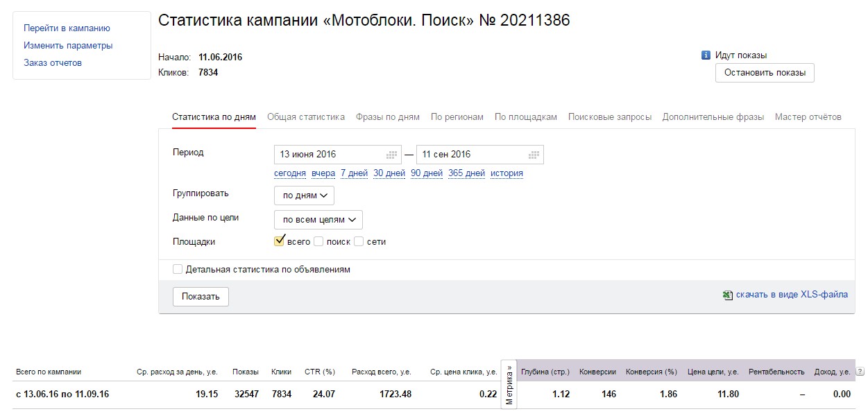The image size is (868, 416).
Task: Collapse the Метрика columns toggle
Action: (x=509, y=385)
